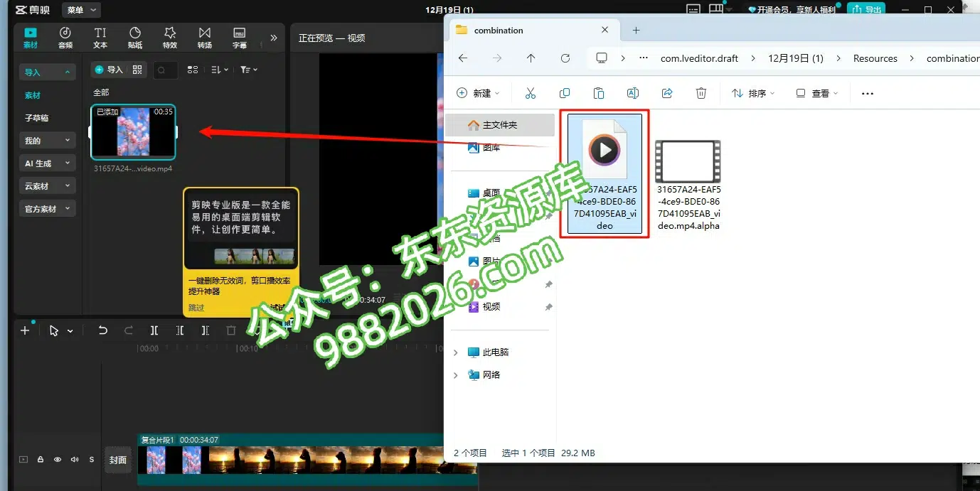The height and width of the screenshot is (491, 980).
Task: Click the 封面 cover button
Action: click(118, 460)
